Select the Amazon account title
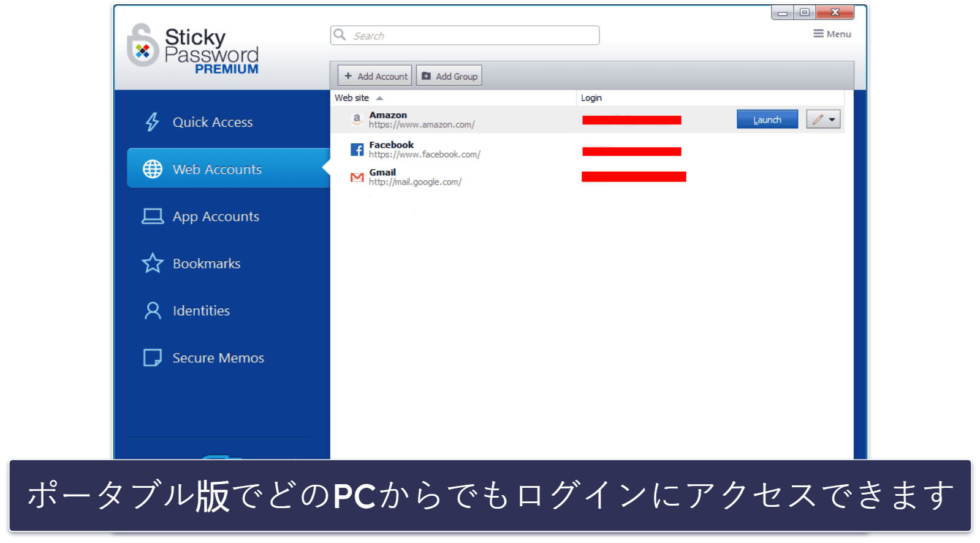980x543 pixels. tap(388, 115)
